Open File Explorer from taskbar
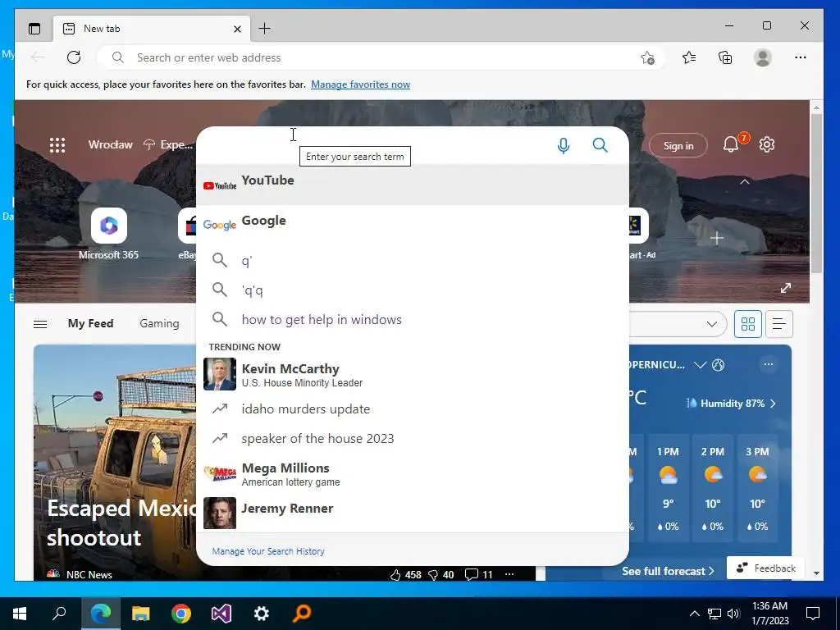 click(x=141, y=614)
